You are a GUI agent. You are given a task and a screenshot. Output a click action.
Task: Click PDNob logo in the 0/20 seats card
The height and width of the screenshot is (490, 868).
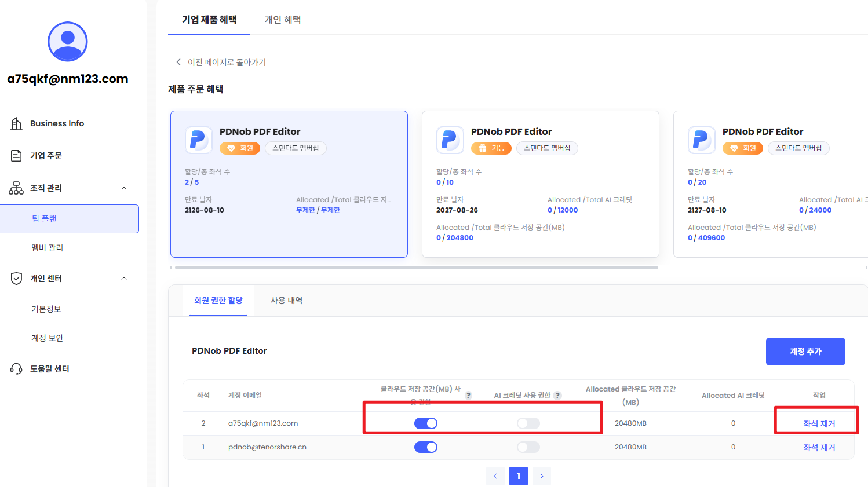[x=702, y=140]
